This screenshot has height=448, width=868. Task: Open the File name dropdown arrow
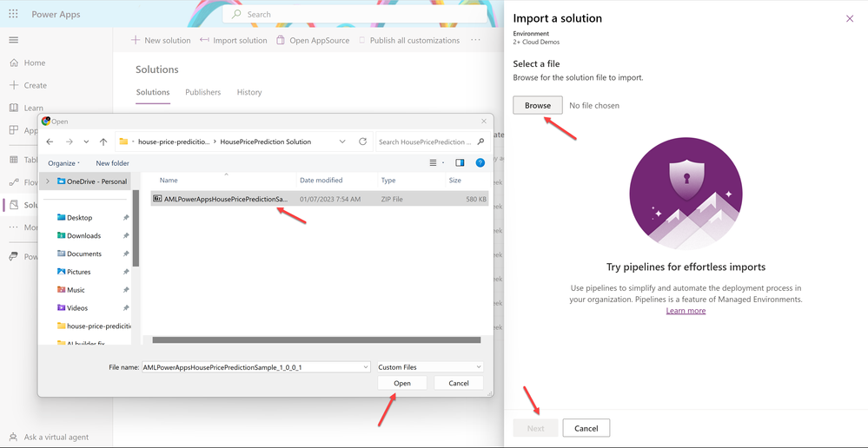point(365,367)
